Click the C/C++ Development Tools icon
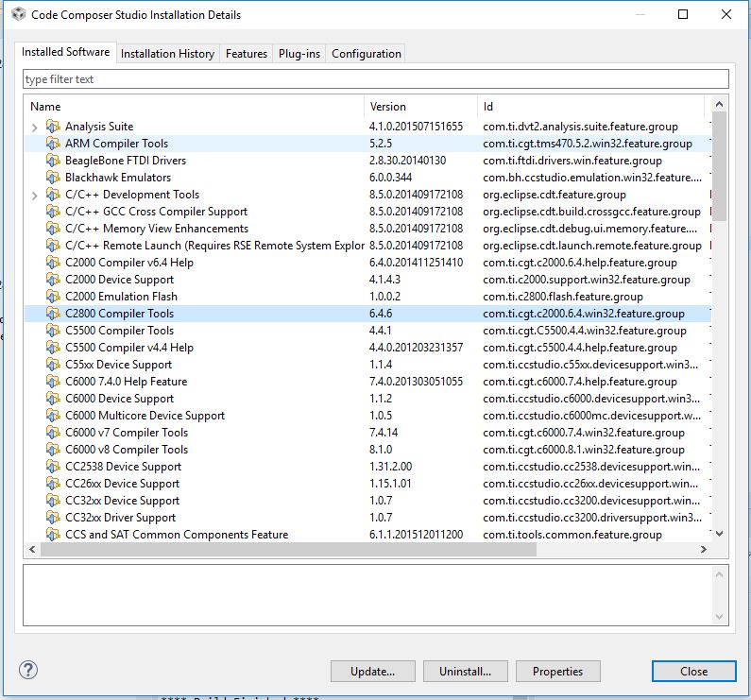The height and width of the screenshot is (700, 751). point(53,195)
